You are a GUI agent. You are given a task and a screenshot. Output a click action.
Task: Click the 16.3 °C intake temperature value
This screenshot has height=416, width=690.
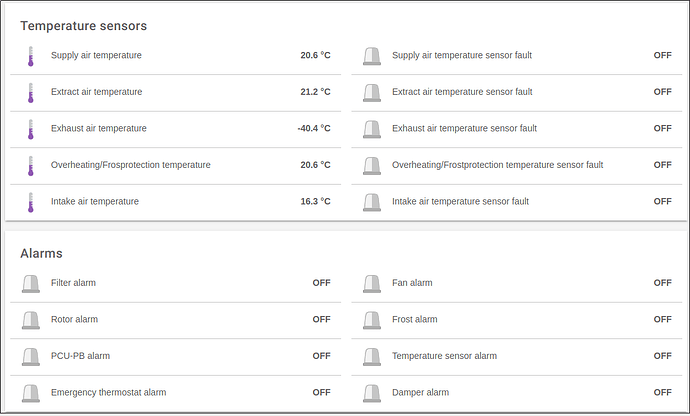pos(315,202)
